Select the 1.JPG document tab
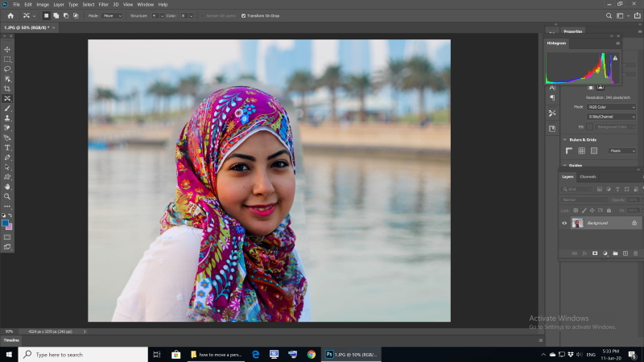The width and height of the screenshot is (644, 362). tap(27, 27)
